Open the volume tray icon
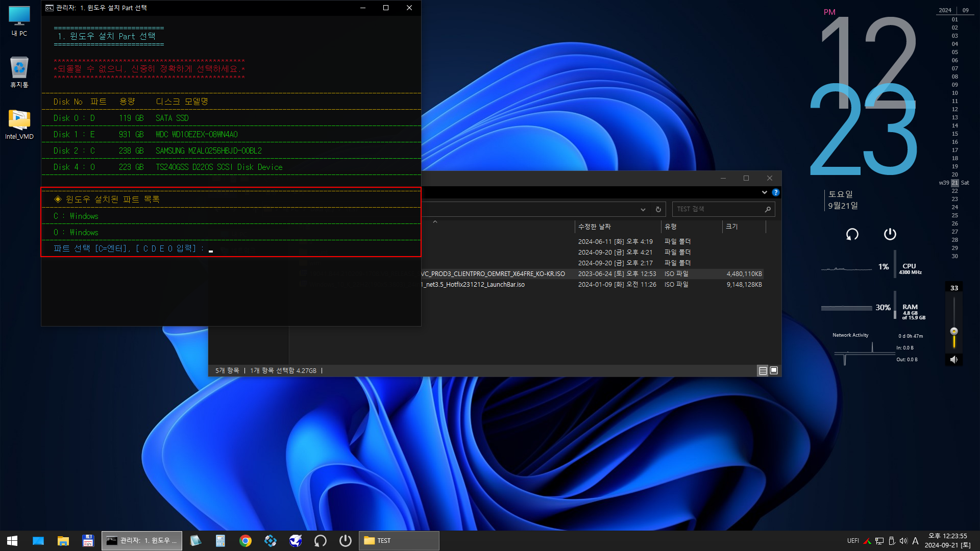 903,541
